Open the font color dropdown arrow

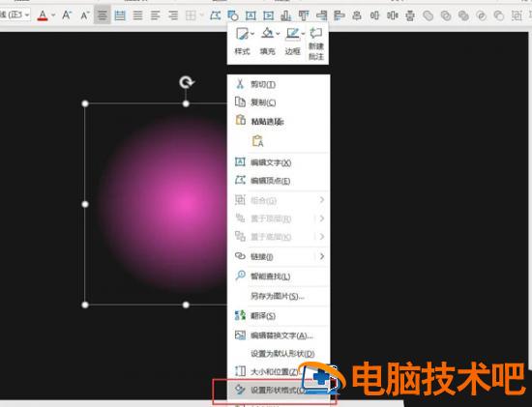(53, 15)
